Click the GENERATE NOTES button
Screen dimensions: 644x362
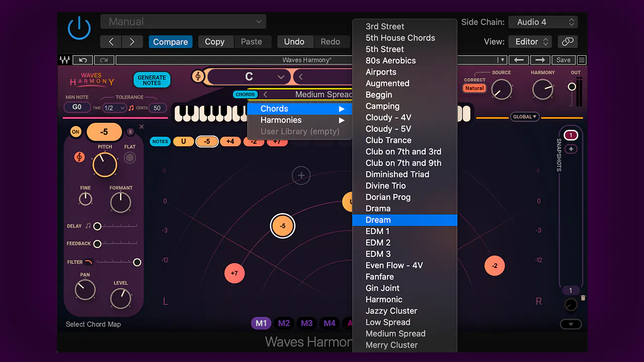151,80
